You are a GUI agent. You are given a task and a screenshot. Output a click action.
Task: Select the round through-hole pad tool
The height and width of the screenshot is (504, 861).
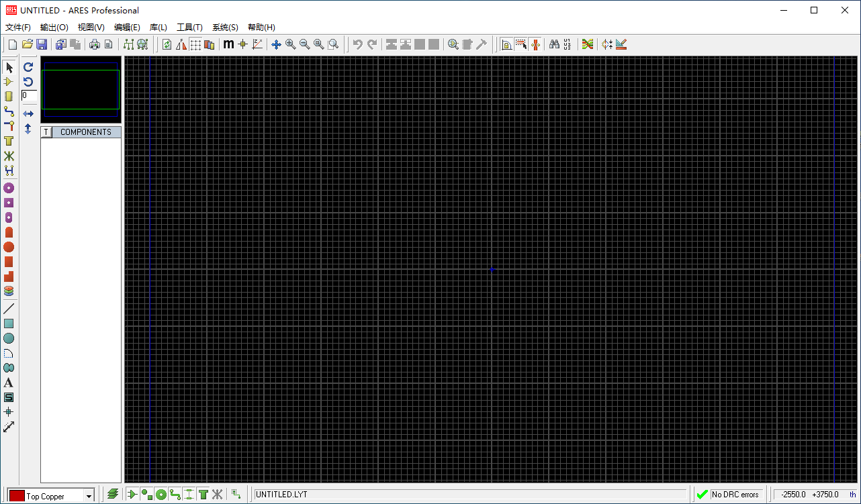[x=9, y=188]
